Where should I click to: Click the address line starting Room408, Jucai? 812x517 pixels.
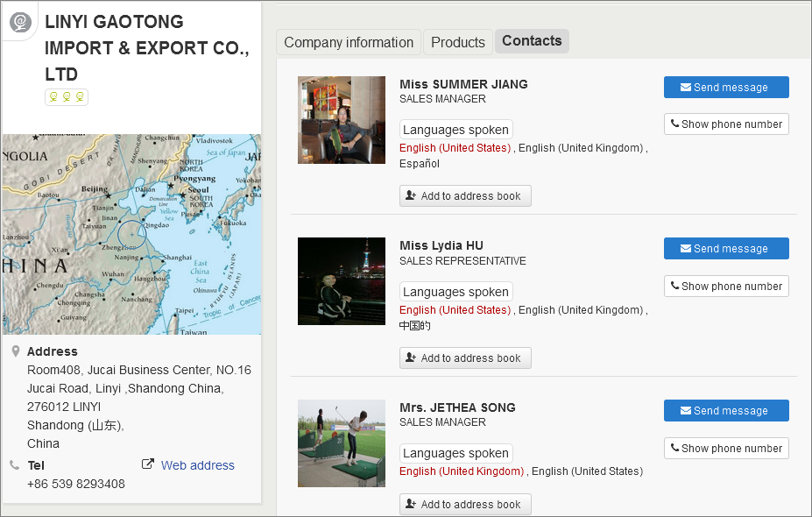click(138, 370)
